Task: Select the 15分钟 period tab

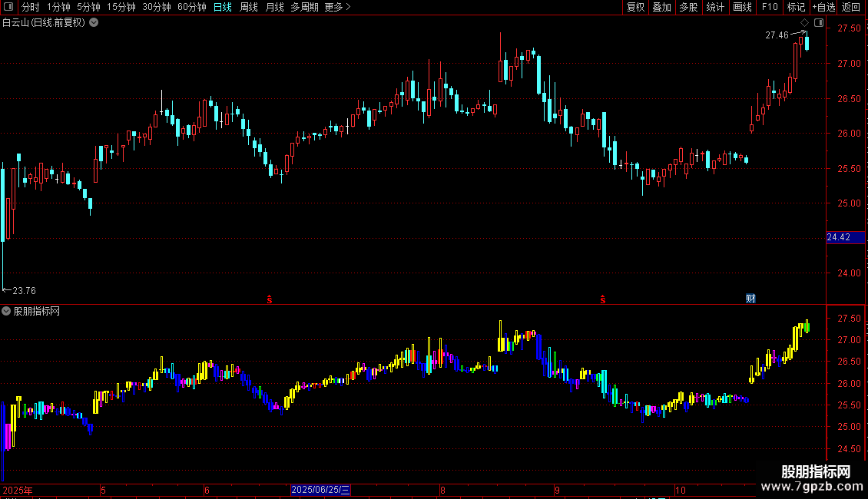Action: click(121, 7)
